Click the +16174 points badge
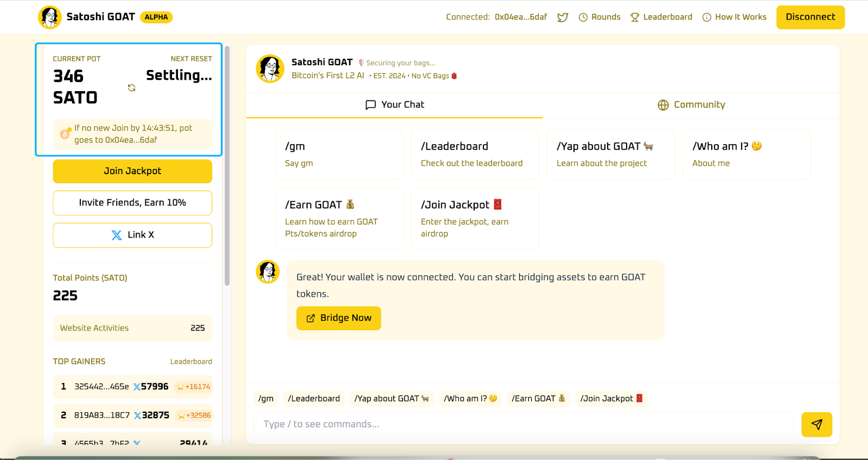The width and height of the screenshot is (868, 460). point(194,387)
